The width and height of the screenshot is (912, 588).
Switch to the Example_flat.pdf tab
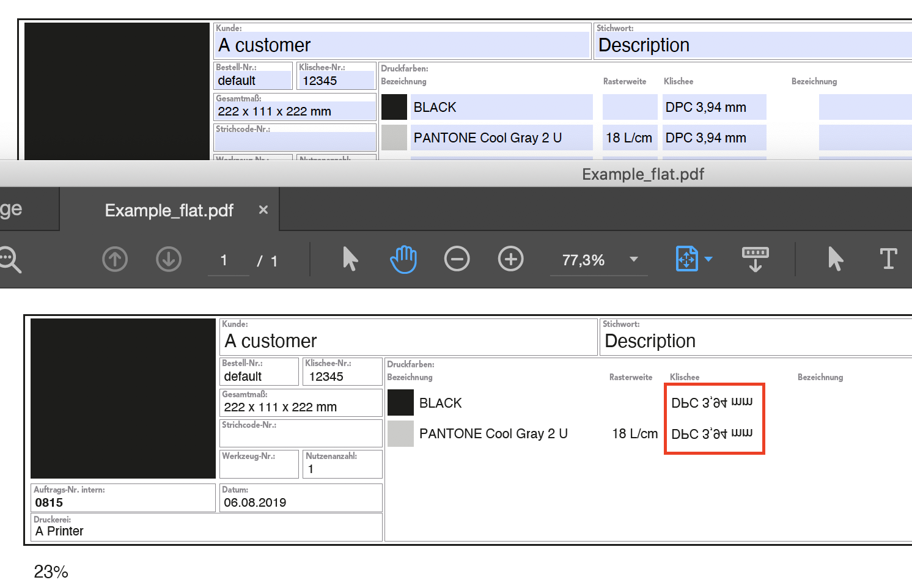click(x=169, y=210)
